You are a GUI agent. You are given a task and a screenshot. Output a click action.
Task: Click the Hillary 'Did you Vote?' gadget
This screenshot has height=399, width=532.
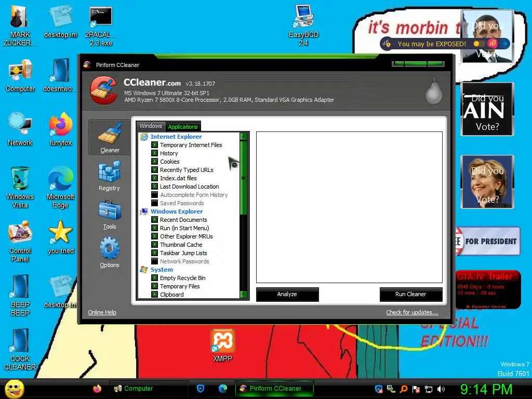click(487, 182)
